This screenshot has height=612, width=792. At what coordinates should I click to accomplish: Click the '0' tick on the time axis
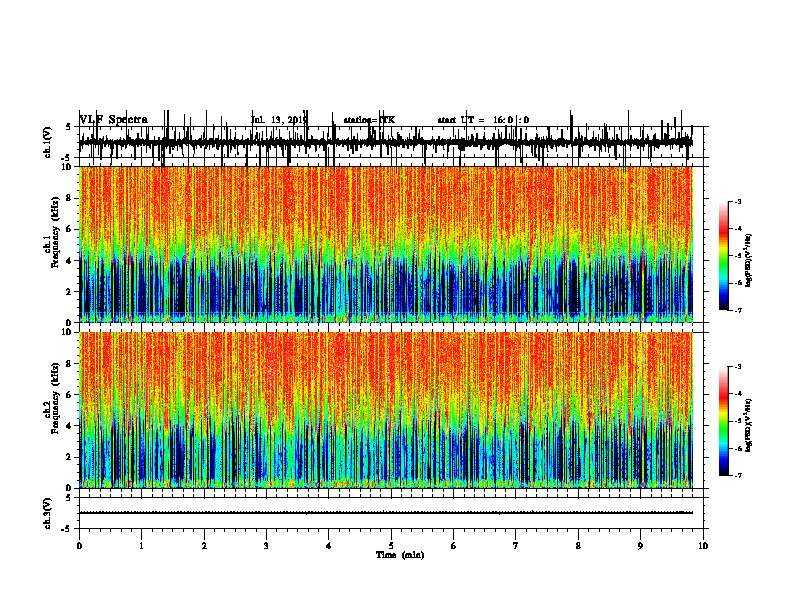tap(79, 546)
